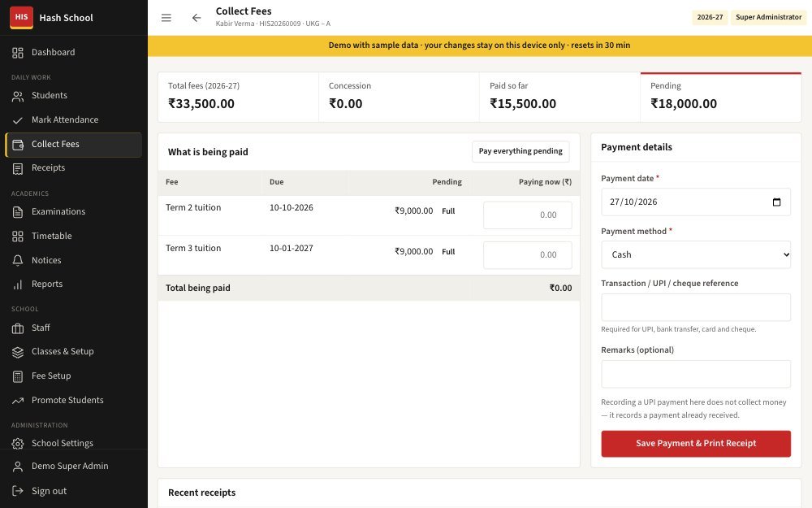Click the Notices bell icon

[18, 260]
